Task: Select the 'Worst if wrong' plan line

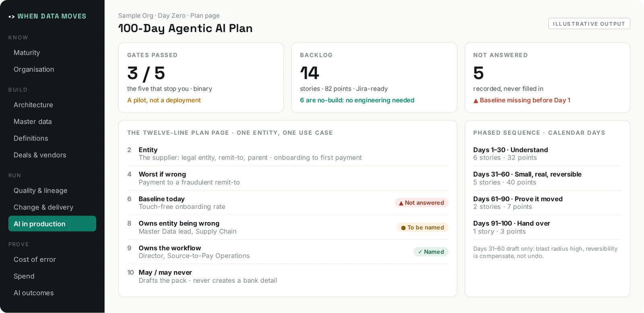Action: click(288, 178)
